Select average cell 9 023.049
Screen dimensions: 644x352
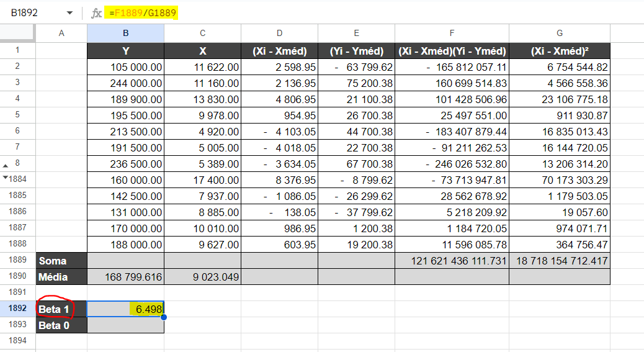point(202,277)
